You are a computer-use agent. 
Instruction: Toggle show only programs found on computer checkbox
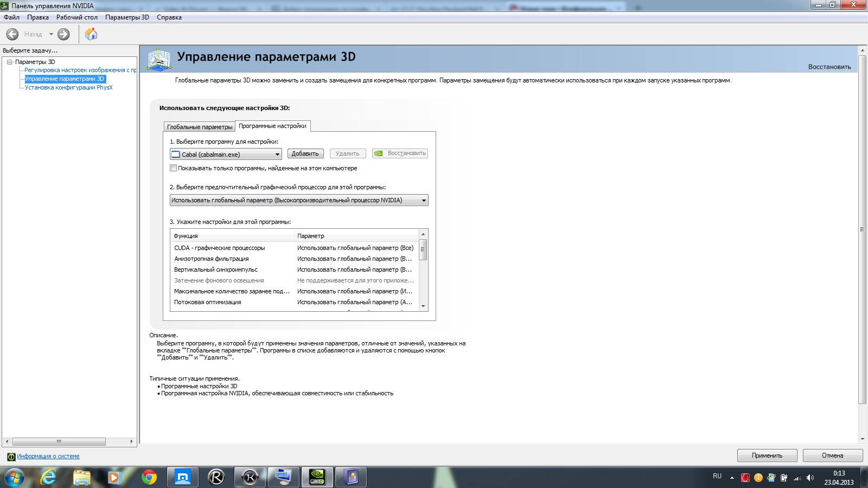coord(174,168)
